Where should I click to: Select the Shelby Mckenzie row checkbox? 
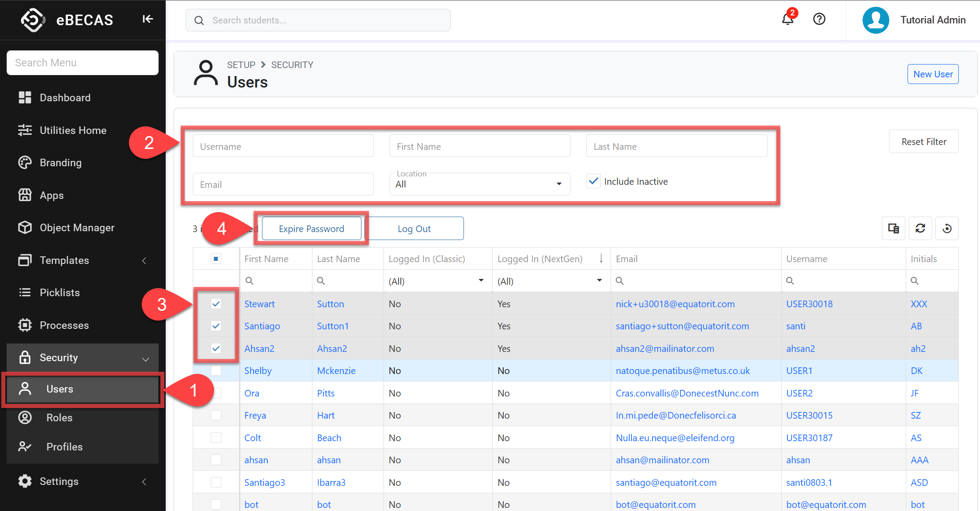point(216,370)
